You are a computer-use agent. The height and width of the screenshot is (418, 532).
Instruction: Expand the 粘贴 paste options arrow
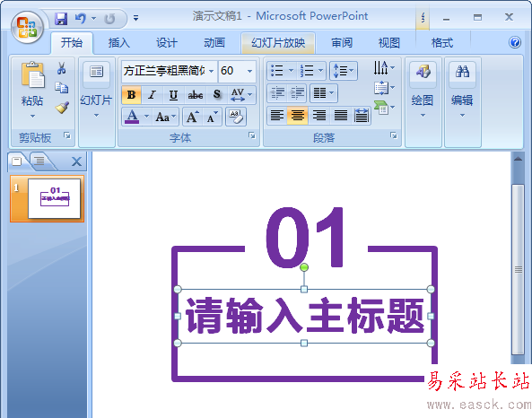(x=32, y=116)
